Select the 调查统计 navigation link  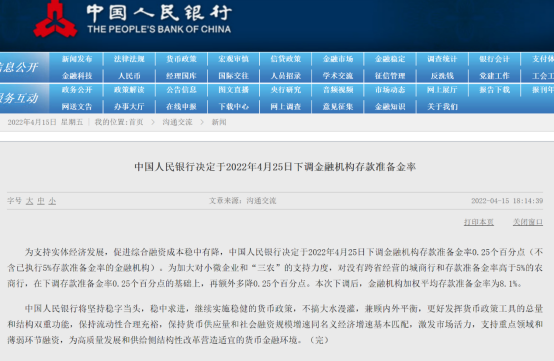click(x=442, y=59)
